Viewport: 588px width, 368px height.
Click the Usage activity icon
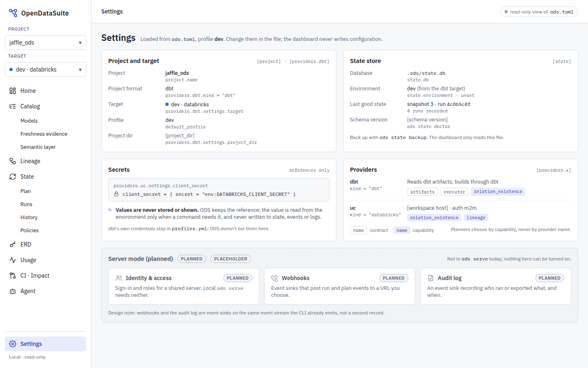[13, 260]
